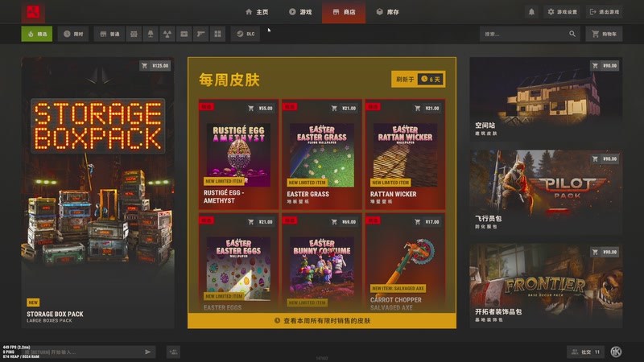Viewport: 644px width, 362px height.
Task: Click the 刷新于 6 天 refresh timer
Action: tap(418, 79)
